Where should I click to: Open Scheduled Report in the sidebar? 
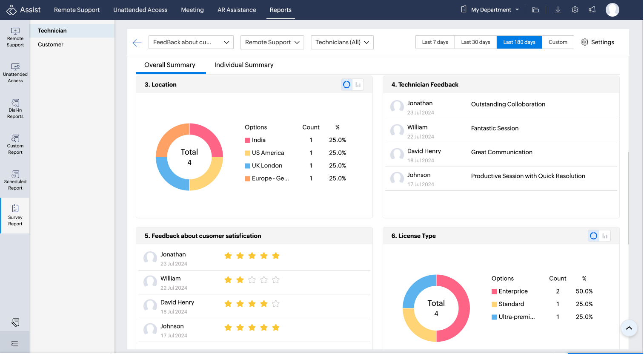[x=15, y=179]
